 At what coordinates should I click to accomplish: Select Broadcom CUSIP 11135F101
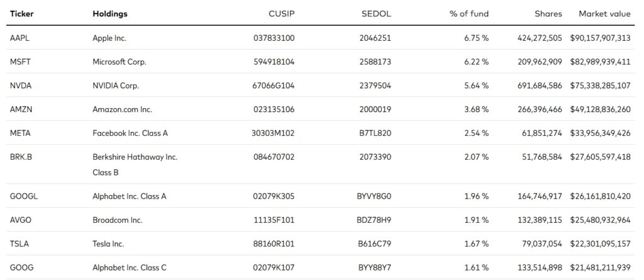(274, 220)
